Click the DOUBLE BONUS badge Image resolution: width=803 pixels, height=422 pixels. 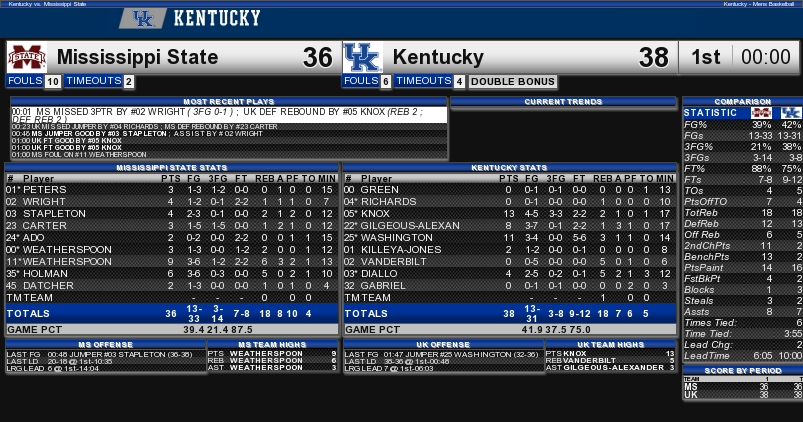[x=513, y=81]
